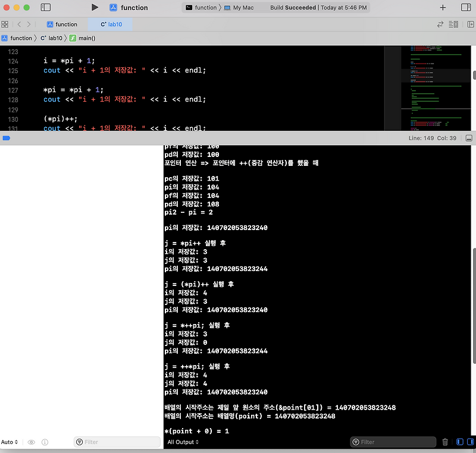Open the Auto variables filter dropdown
The image size is (476, 453).
(x=10, y=442)
